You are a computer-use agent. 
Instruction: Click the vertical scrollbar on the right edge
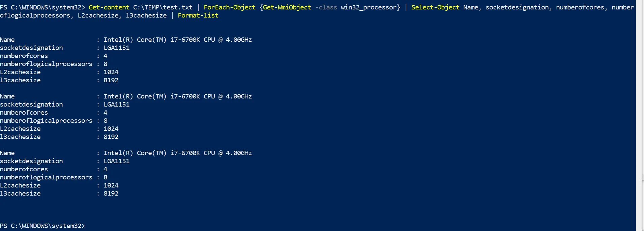click(640, 115)
